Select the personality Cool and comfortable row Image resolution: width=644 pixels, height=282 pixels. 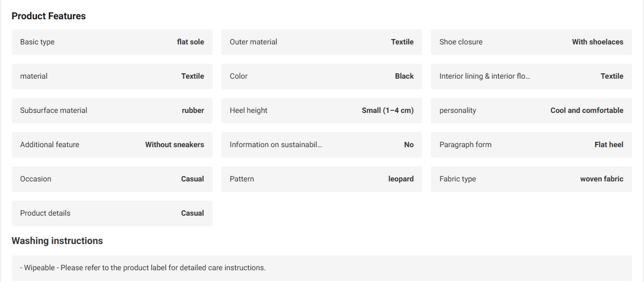click(531, 110)
